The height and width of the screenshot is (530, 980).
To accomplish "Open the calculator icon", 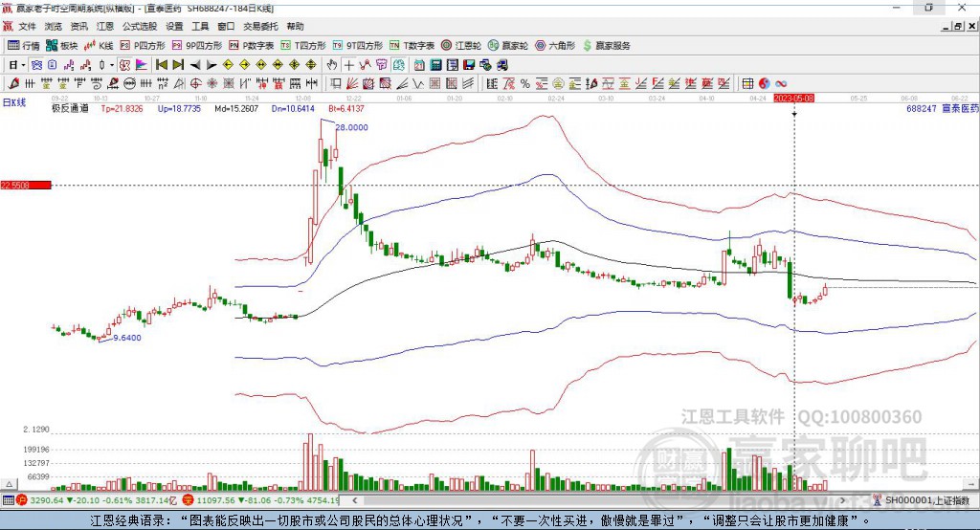I will pos(435,64).
